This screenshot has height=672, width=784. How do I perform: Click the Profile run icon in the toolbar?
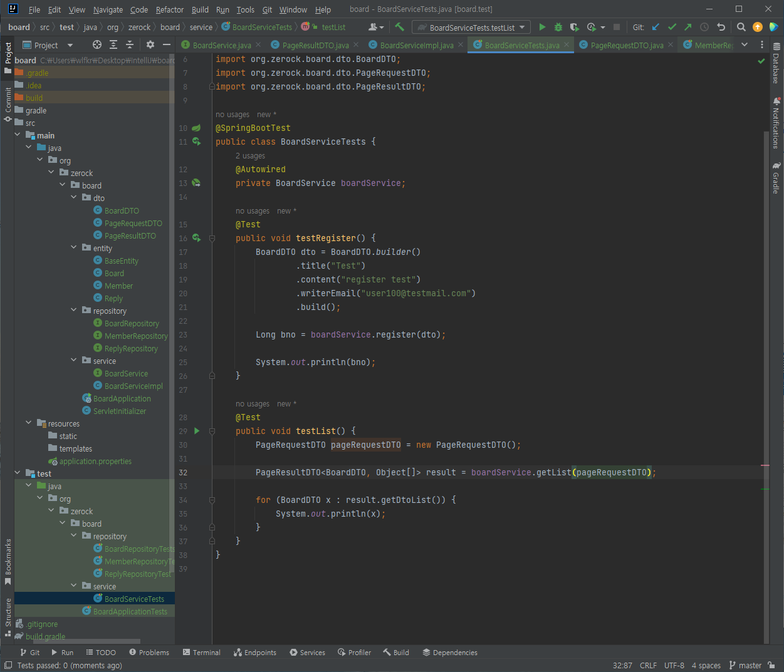(592, 27)
